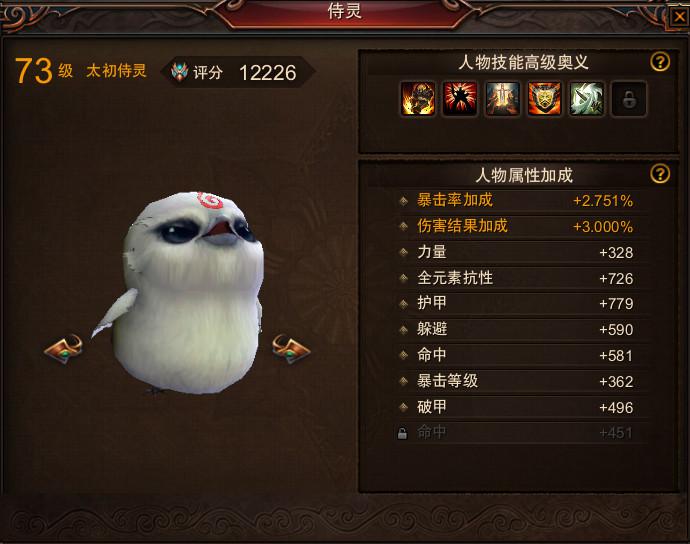Screen dimensions: 690x544
Task: Close the 侍灵 window
Action: pos(679,18)
